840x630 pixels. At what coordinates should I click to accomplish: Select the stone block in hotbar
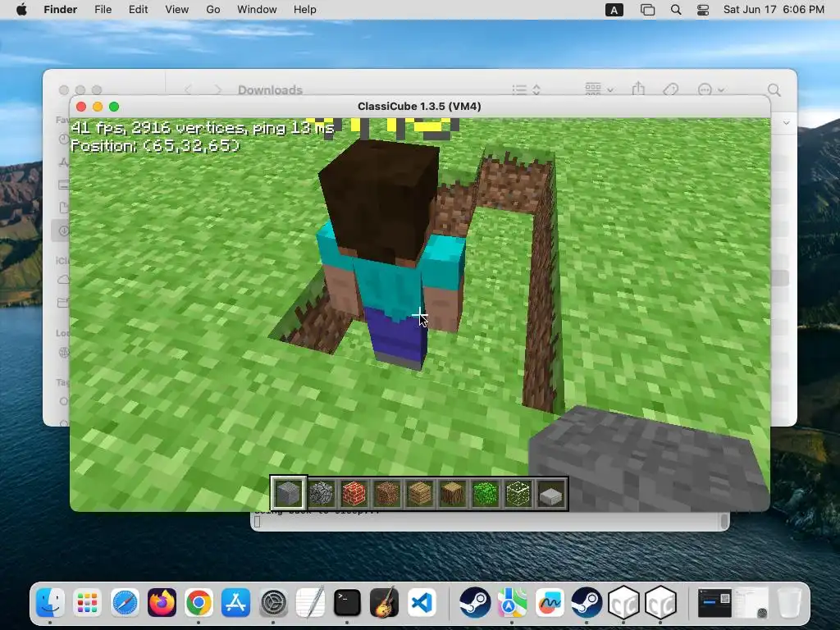pos(288,493)
